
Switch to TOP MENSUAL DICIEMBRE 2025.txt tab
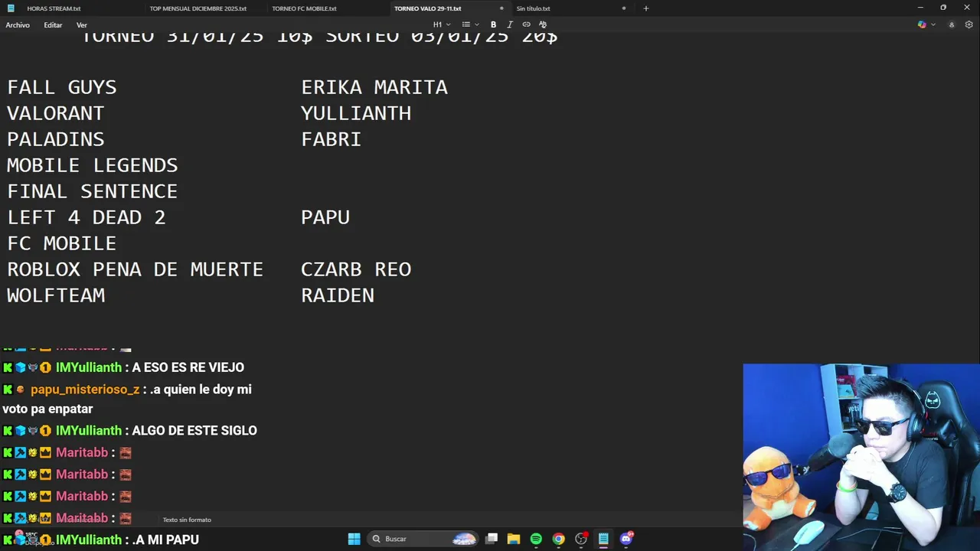(x=198, y=8)
